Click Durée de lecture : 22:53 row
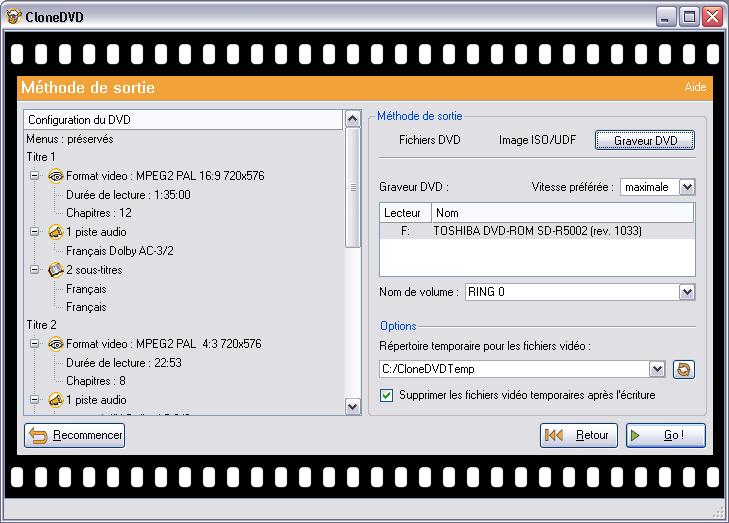Screen dimensions: 729x523 pos(124,363)
